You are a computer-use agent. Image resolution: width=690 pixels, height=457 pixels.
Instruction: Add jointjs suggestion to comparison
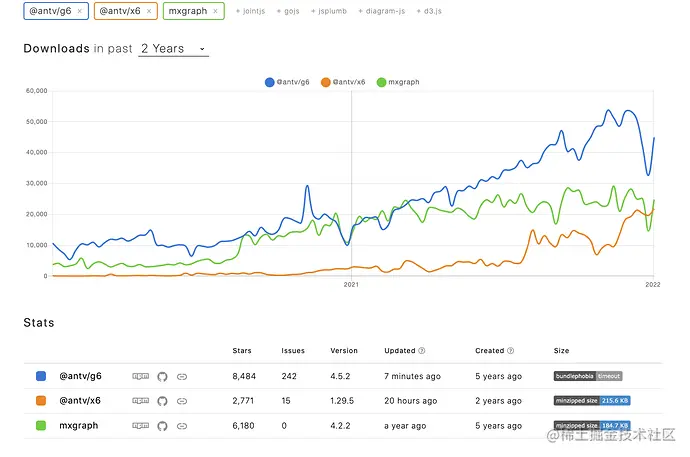coord(250,11)
